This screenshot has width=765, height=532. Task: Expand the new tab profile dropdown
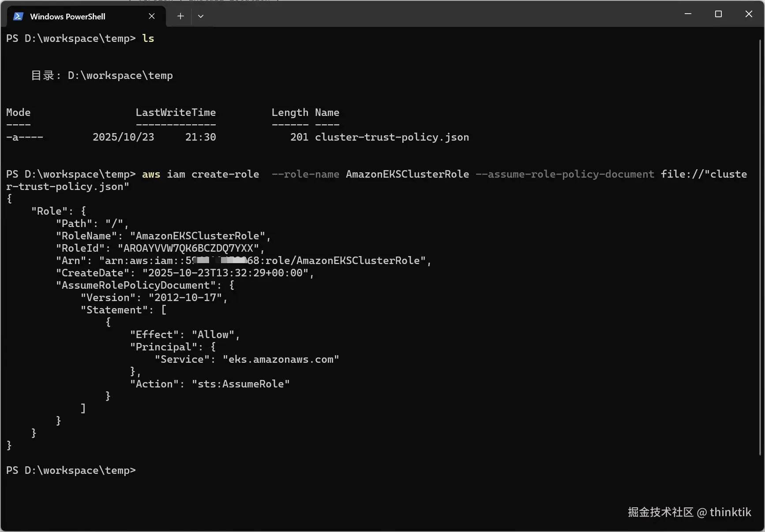coord(201,16)
